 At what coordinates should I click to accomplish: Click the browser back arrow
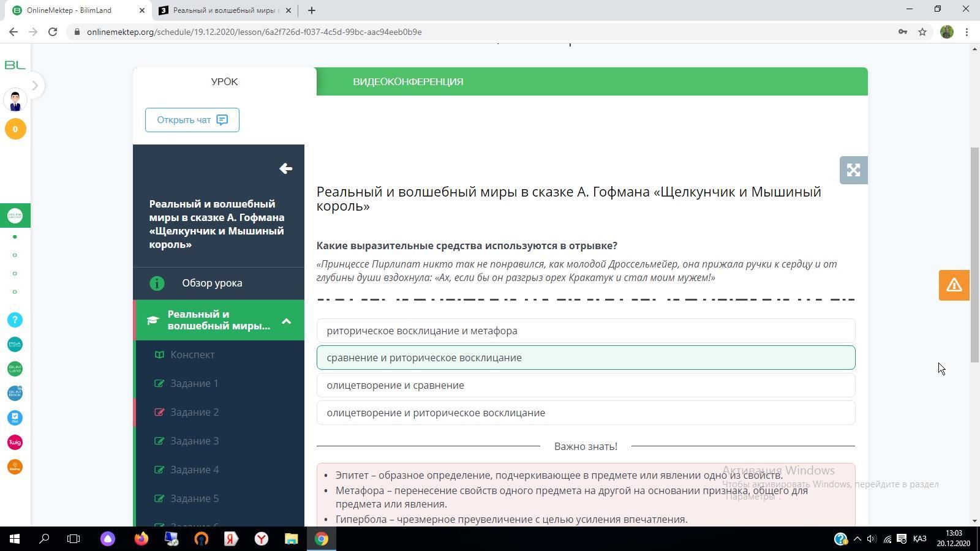13,32
